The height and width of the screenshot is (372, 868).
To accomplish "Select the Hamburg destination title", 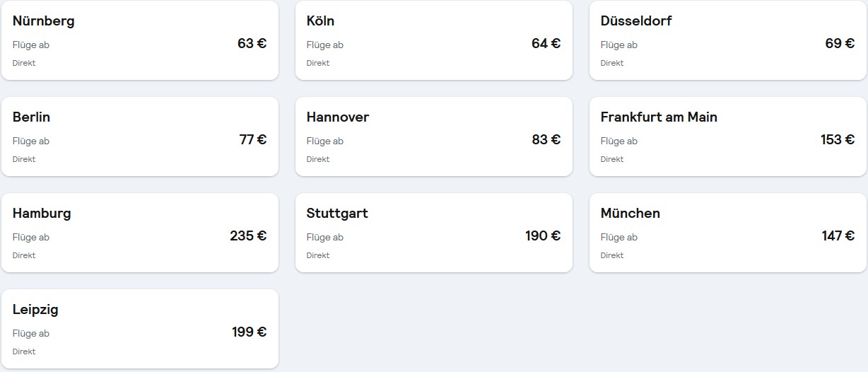I will 42,214.
